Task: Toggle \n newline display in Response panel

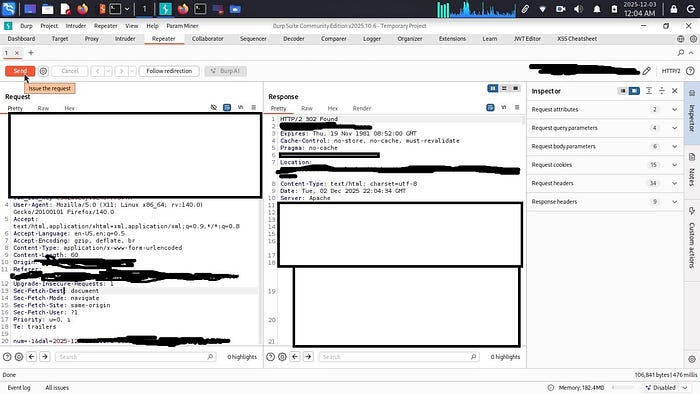Action: point(504,108)
